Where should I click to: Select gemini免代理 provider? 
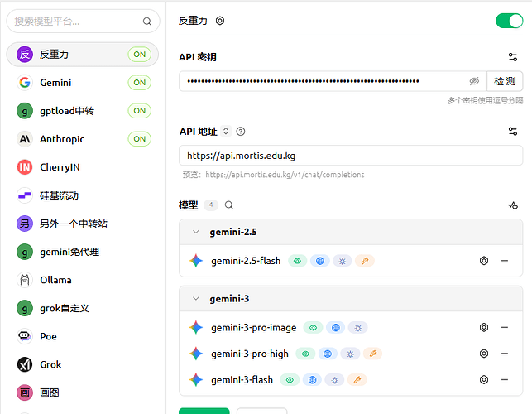83,252
